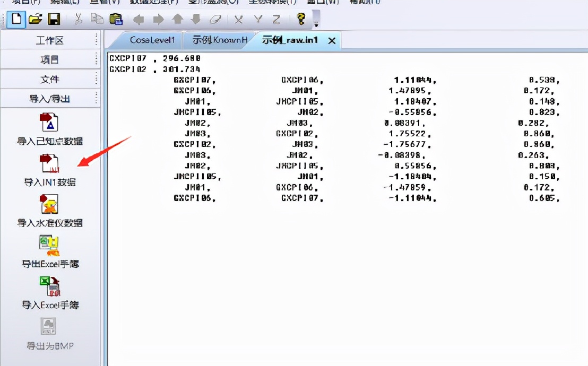588x366 pixels.
Task: Click the New file toolbar icon
Action: click(x=16, y=20)
